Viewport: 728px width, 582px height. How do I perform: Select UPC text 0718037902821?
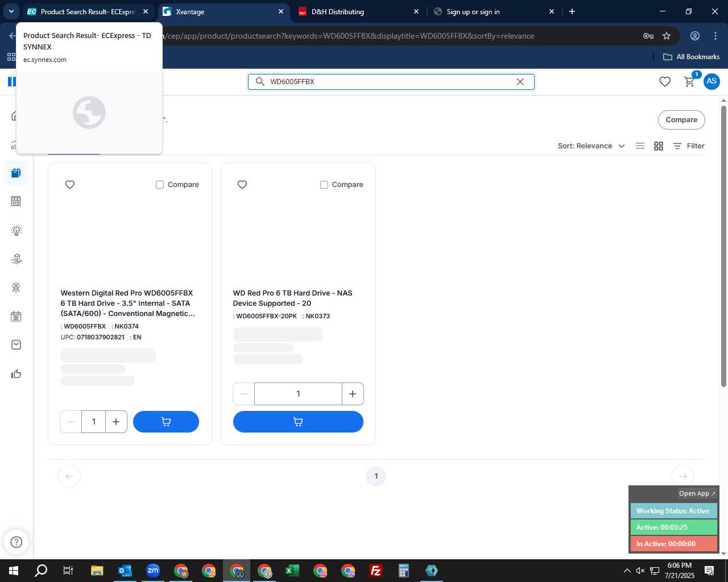coord(101,337)
